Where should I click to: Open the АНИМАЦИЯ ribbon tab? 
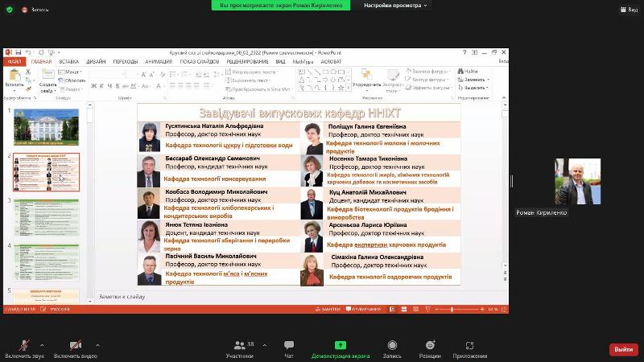[x=158, y=61]
